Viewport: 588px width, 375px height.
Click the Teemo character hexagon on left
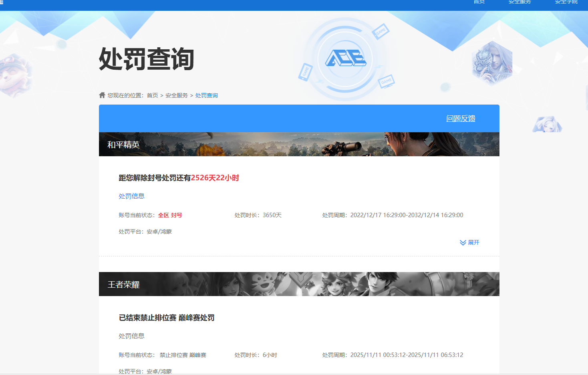click(15, 75)
